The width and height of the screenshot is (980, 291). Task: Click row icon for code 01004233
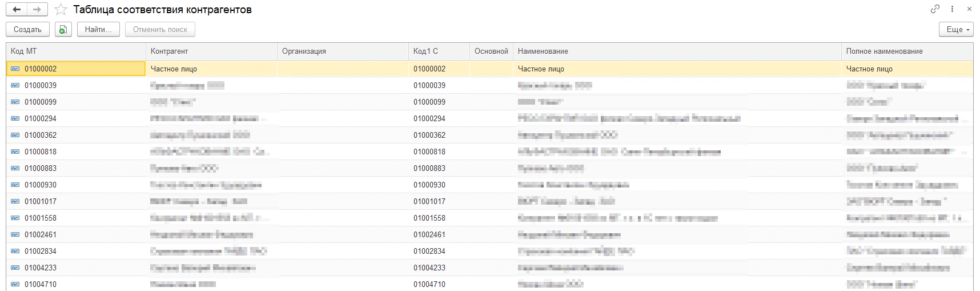point(15,268)
